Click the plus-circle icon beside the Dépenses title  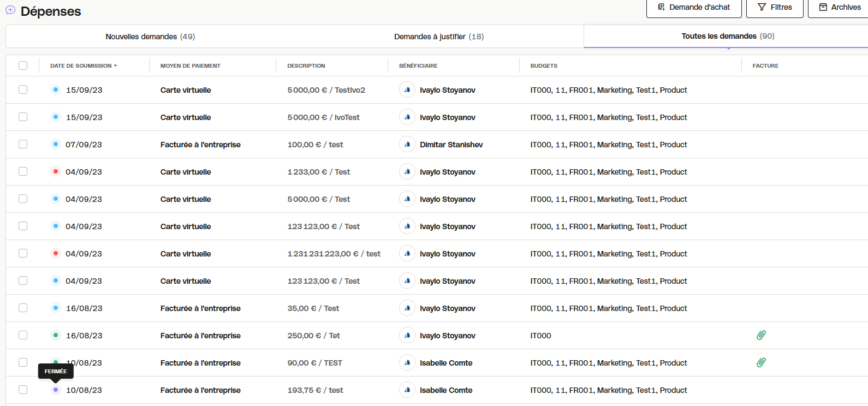pos(10,10)
